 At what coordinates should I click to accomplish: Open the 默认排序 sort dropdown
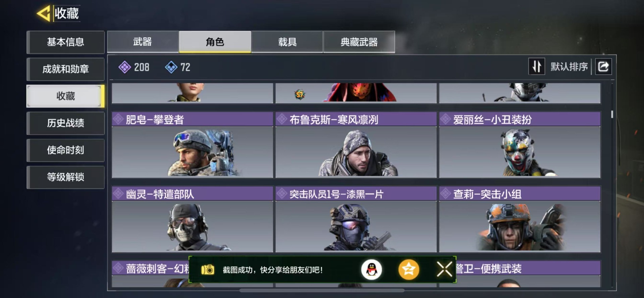pos(569,67)
